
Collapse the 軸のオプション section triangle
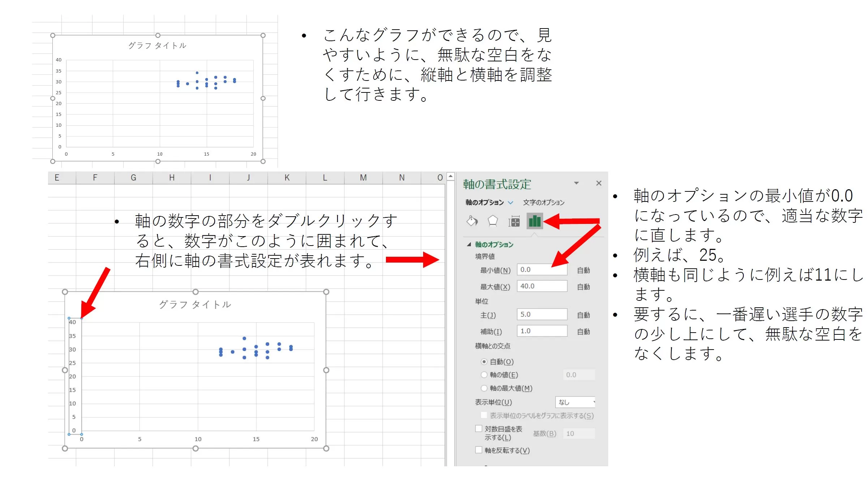(469, 244)
